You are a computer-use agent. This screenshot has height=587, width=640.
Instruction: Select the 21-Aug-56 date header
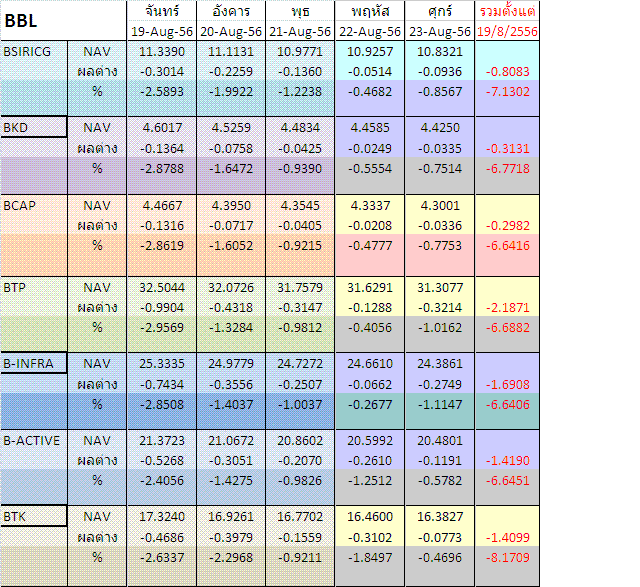pyautogui.click(x=300, y=31)
